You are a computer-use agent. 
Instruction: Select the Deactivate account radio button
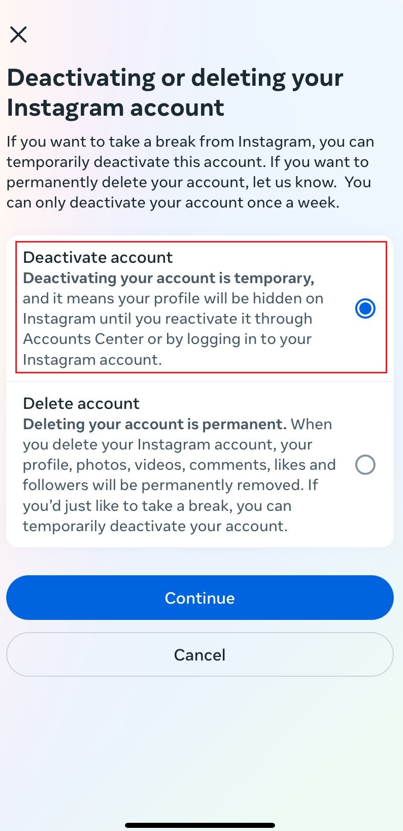[x=365, y=308]
